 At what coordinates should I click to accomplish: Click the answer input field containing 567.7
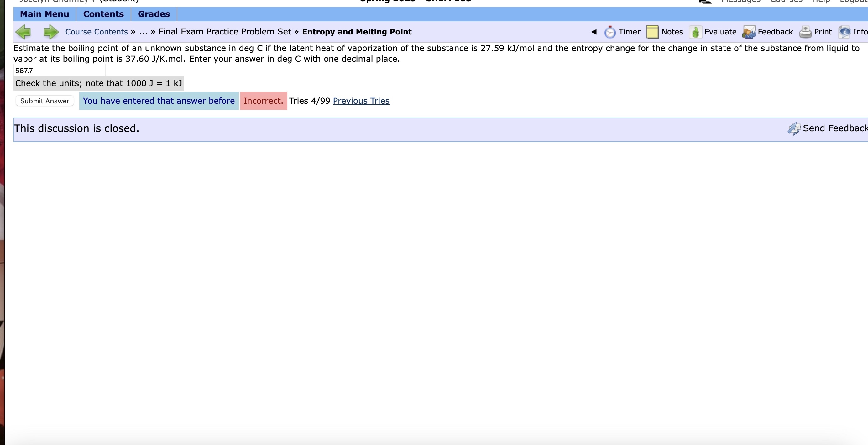(x=59, y=71)
